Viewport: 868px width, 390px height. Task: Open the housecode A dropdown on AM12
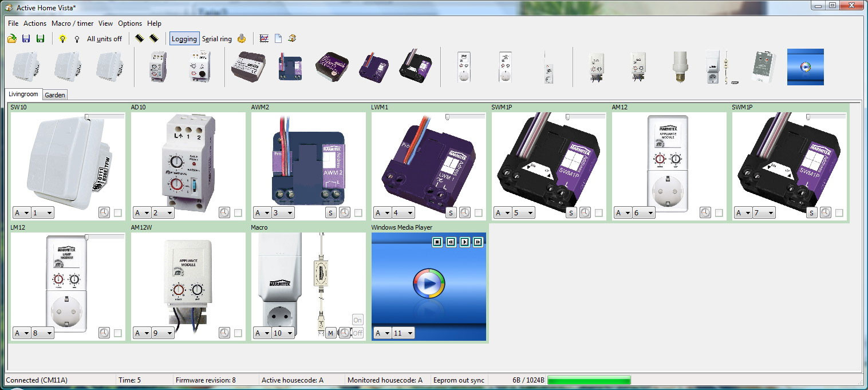[x=623, y=213]
